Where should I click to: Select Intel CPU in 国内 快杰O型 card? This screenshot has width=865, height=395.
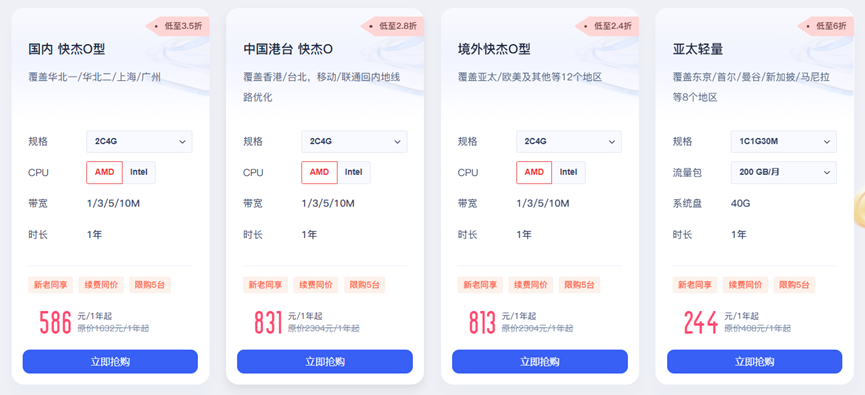click(x=139, y=172)
